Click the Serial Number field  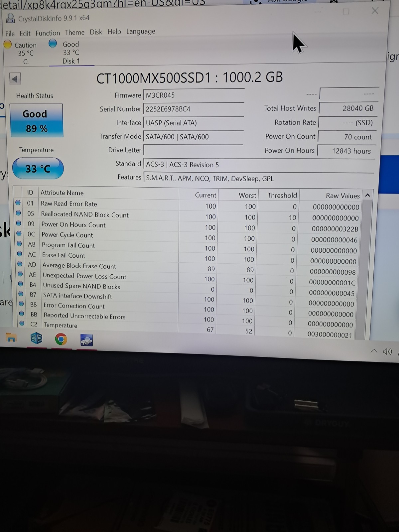(x=194, y=109)
